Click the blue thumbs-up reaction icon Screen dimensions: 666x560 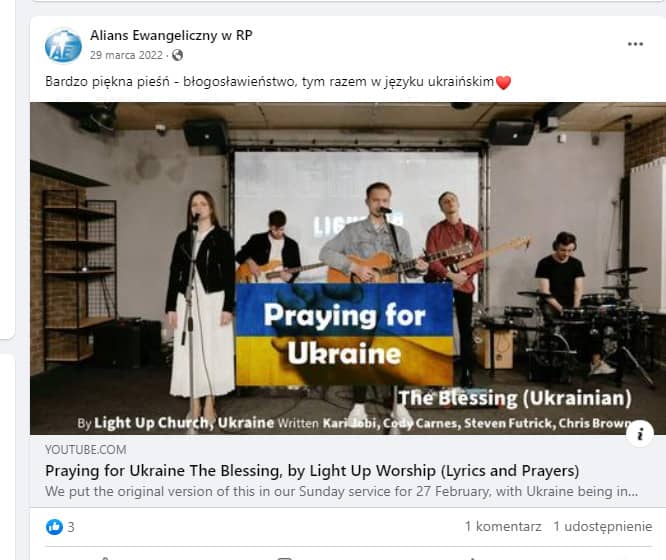tap(54, 527)
